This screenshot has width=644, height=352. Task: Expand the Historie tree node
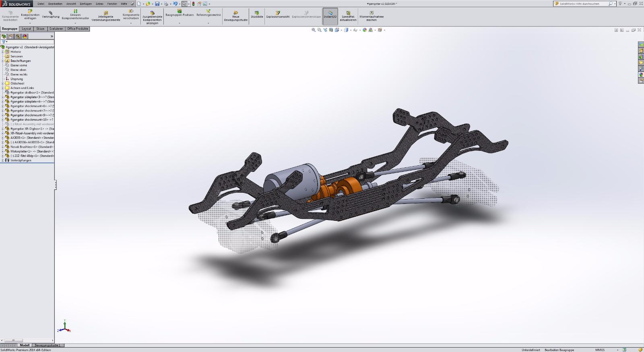3,51
